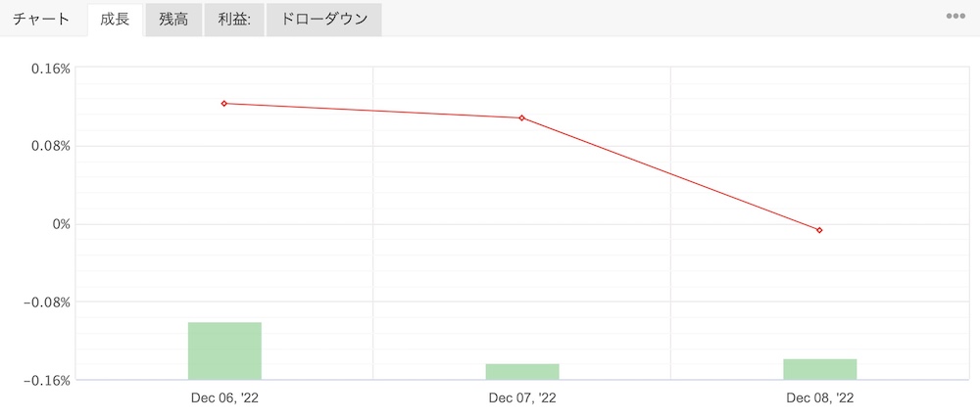The height and width of the screenshot is (420, 980).
Task: Click the Dec 07 red data point
Action: click(522, 117)
